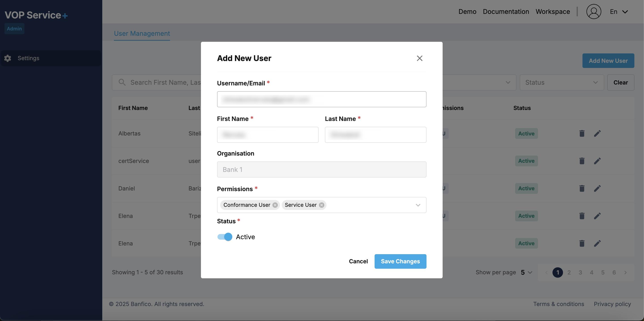Image resolution: width=644 pixels, height=321 pixels.
Task: Close the Add New User dialog
Action: [420, 58]
